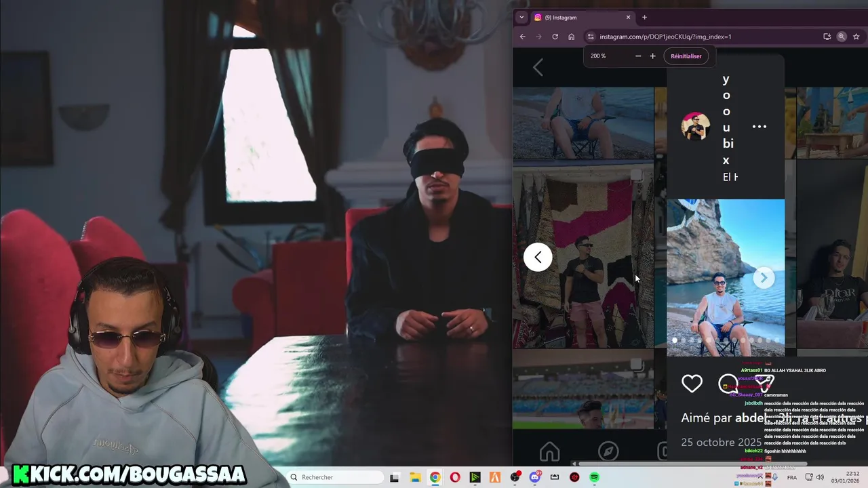Open Opera from the taskbar
The width and height of the screenshot is (868, 488).
455,477
